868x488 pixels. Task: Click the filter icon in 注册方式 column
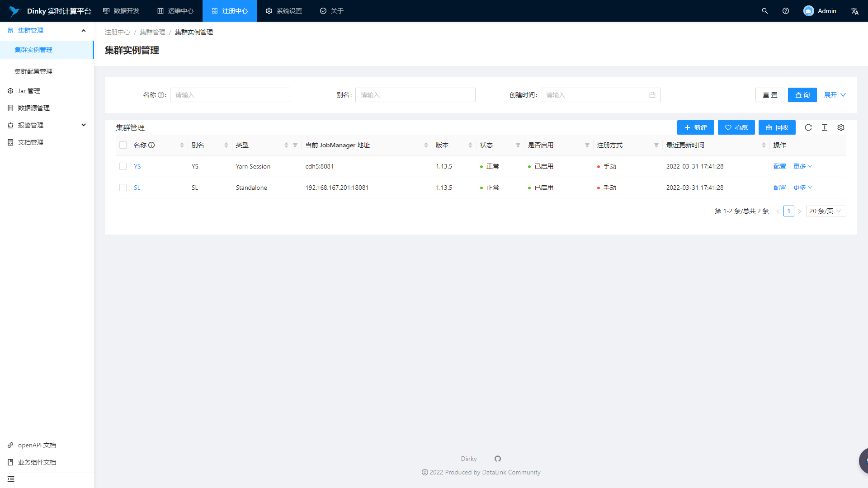click(x=656, y=145)
